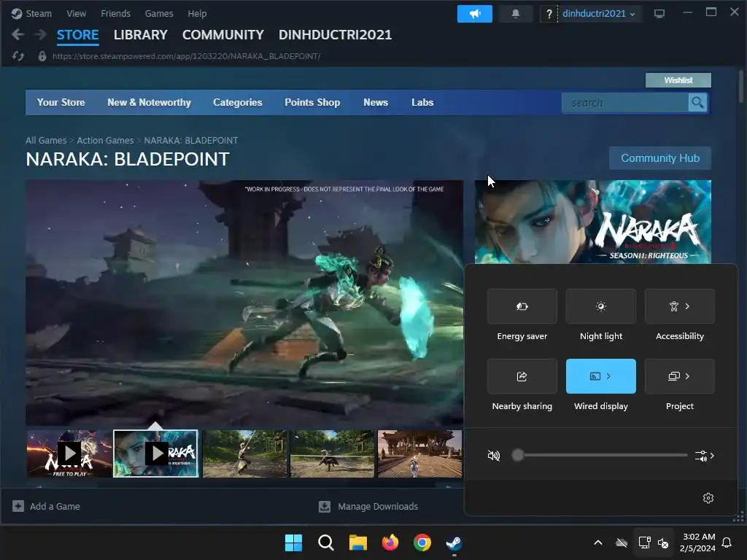The width and height of the screenshot is (747, 560).
Task: Click the Steam taskbar icon
Action: (454, 542)
